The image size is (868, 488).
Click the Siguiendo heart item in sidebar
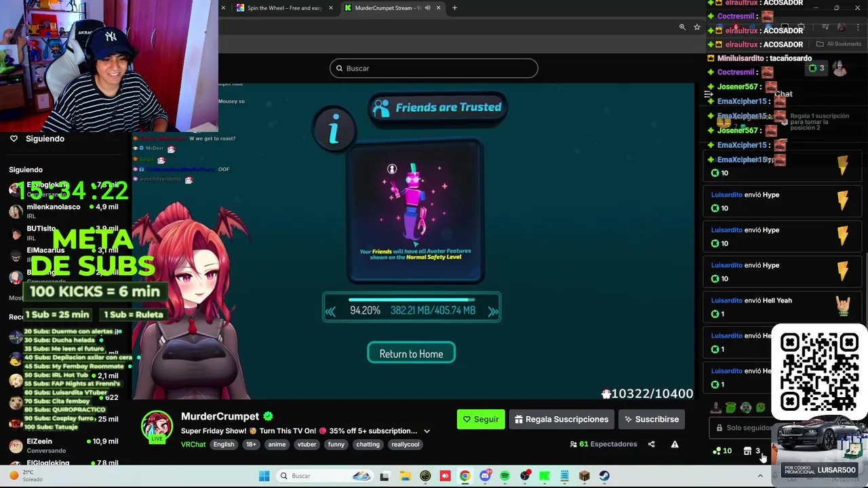[x=38, y=139]
